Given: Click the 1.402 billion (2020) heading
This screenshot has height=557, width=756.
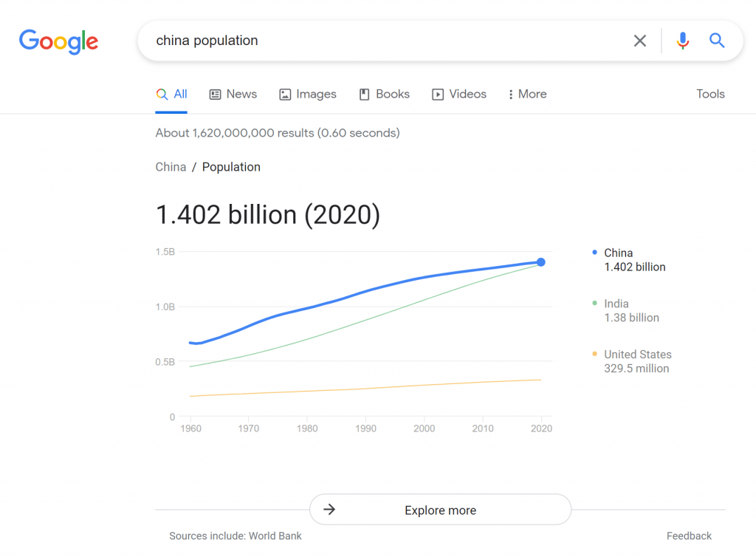Looking at the screenshot, I should tap(268, 215).
